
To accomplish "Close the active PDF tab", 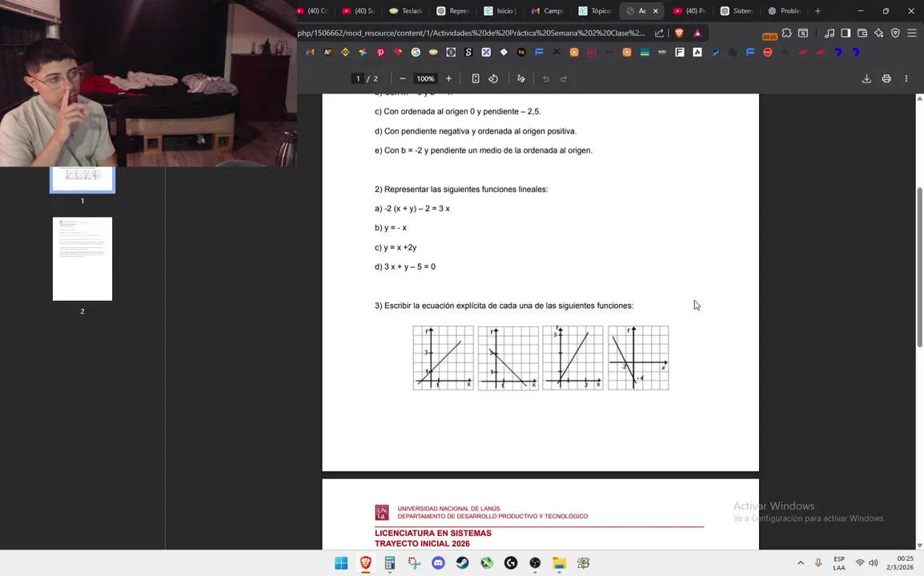I will click(655, 10).
